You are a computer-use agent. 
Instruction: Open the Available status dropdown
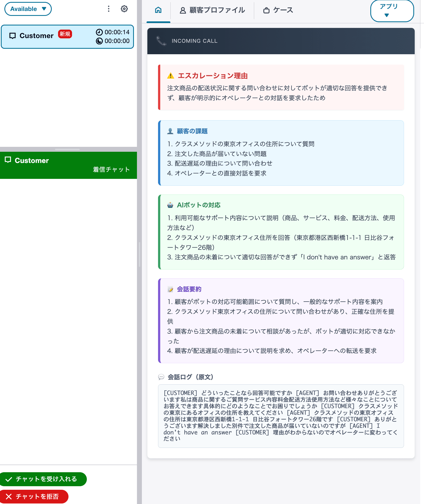28,9
